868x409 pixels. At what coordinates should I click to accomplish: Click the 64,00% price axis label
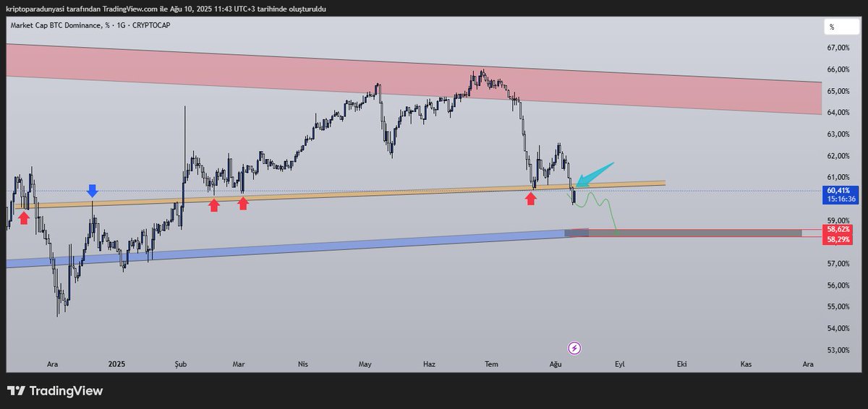pos(839,113)
